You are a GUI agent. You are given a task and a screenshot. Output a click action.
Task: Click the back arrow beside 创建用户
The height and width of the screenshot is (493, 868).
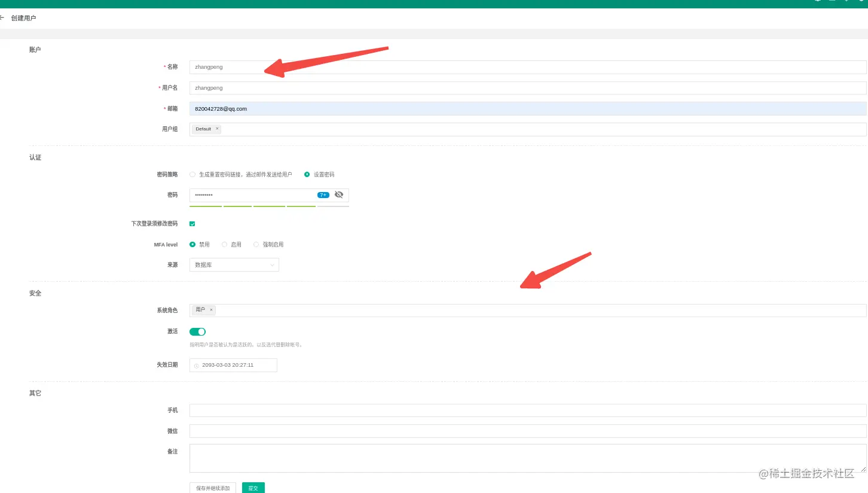tap(2, 18)
